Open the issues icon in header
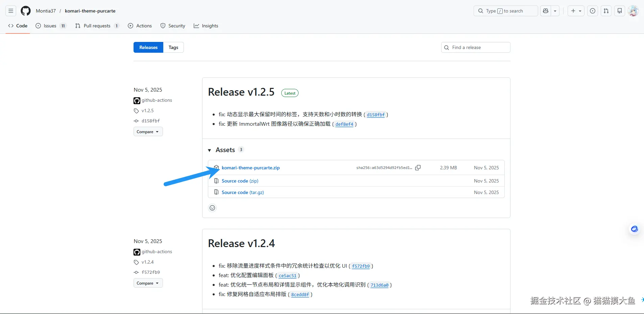The height and width of the screenshot is (314, 644). point(593,11)
